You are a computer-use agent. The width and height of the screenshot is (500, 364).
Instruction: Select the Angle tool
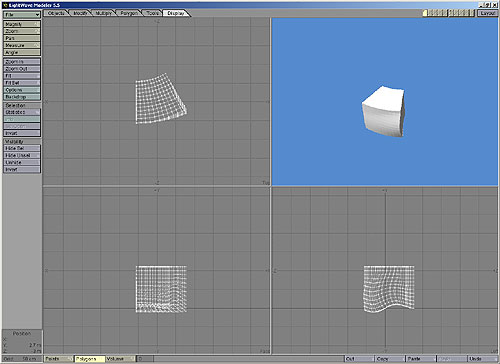[22, 52]
